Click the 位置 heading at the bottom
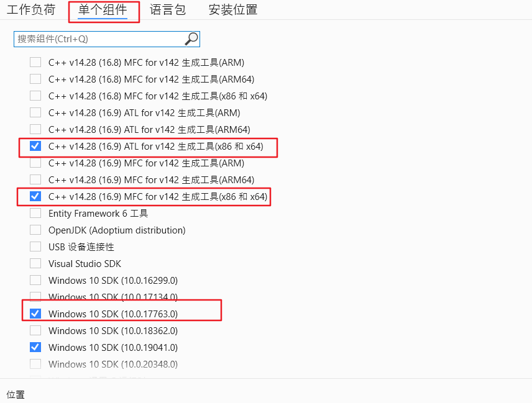Screen dimensions: 532x403 [16, 395]
